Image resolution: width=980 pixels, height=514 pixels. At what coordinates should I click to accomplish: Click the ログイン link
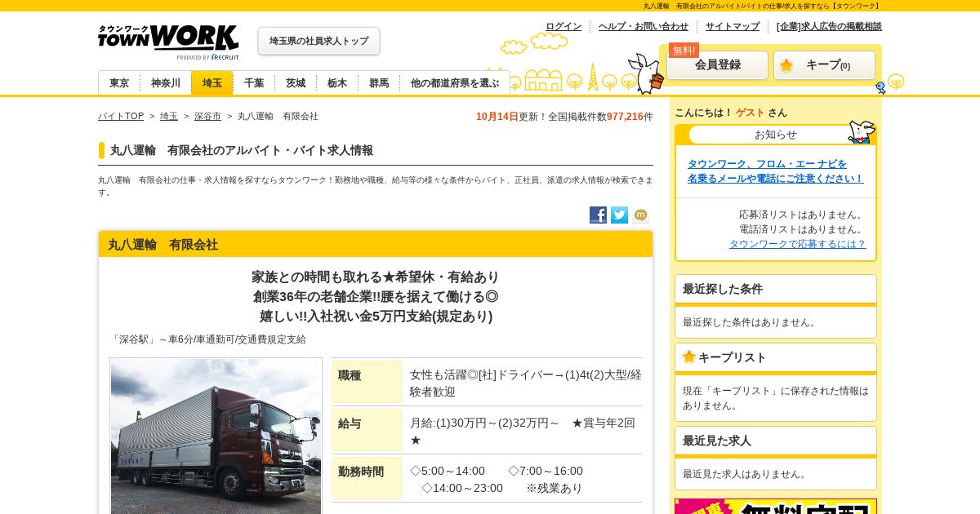click(563, 26)
